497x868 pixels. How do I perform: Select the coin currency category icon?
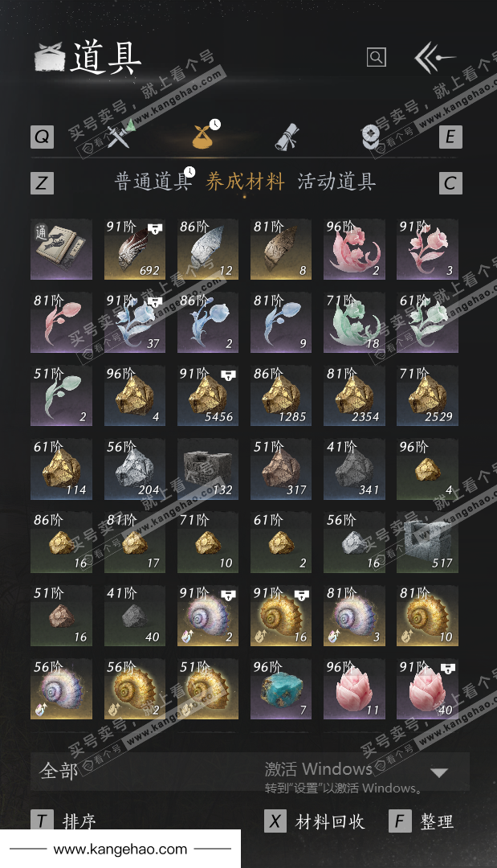370,137
